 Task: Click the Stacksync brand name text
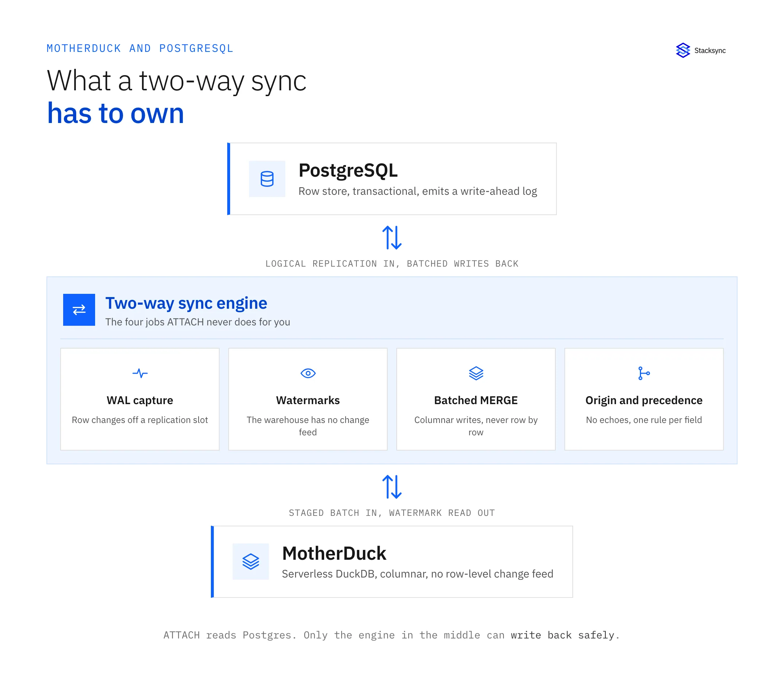click(x=710, y=51)
